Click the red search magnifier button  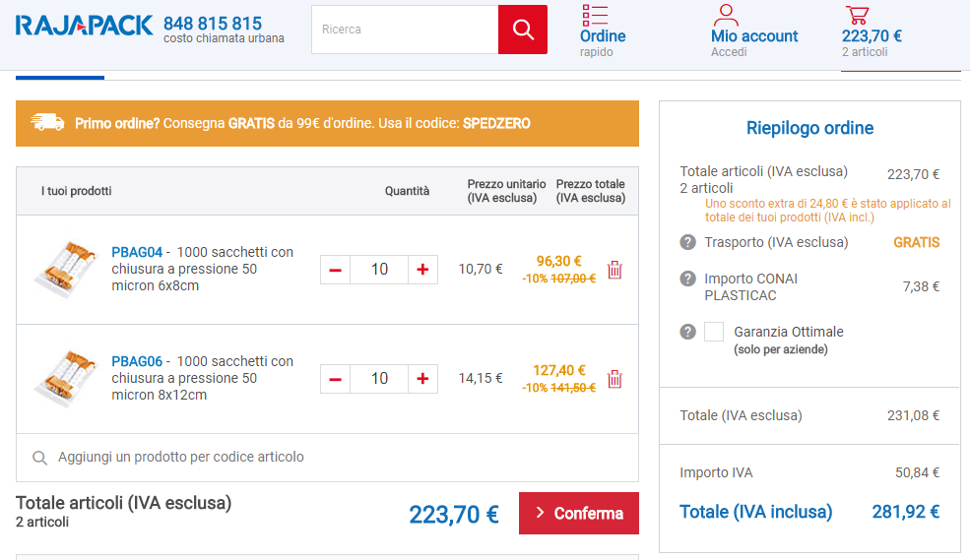click(x=523, y=30)
